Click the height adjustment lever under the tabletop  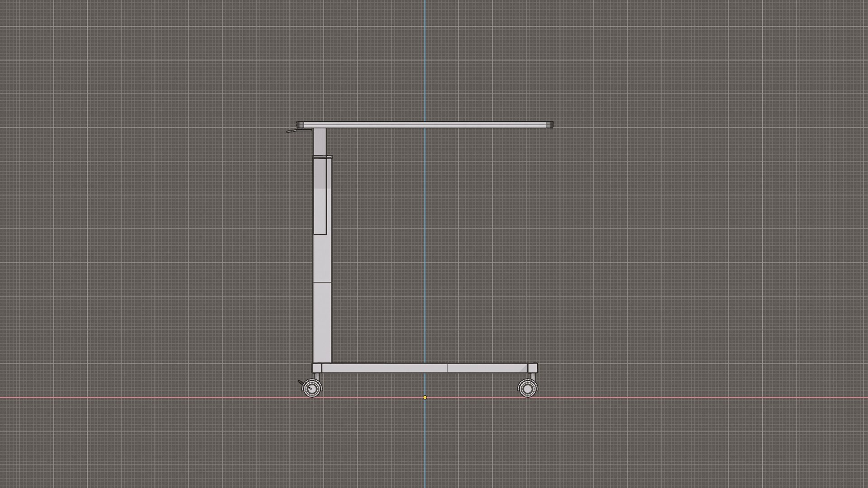[x=299, y=131]
